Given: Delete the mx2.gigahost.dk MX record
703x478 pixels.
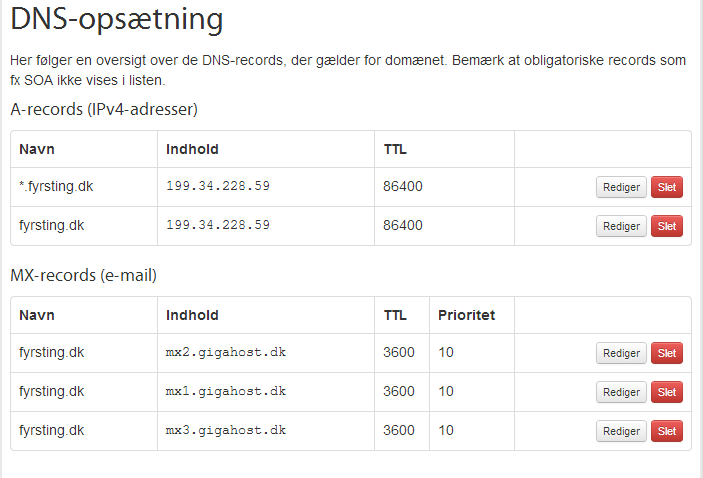Looking at the screenshot, I should pos(667,353).
